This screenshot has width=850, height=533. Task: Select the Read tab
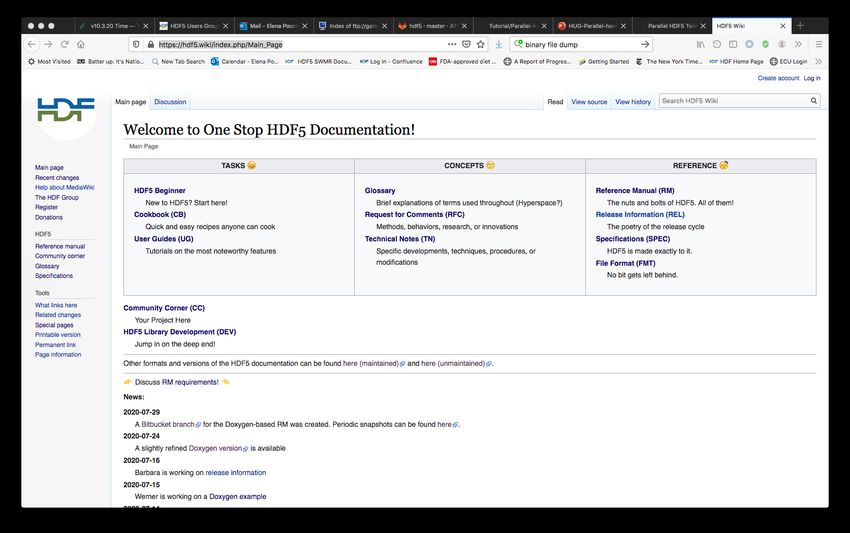[555, 102]
